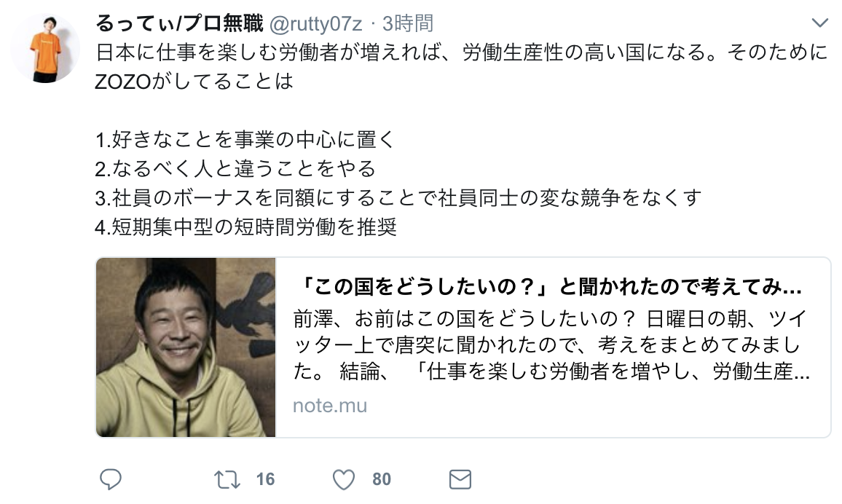
Task: Open the るってぃ/プロ無職 profile name
Action: pyautogui.click(x=179, y=23)
